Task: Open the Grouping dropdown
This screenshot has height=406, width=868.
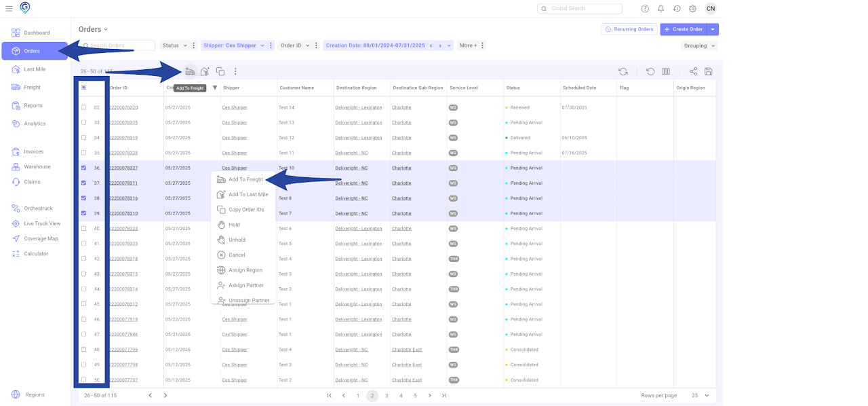Action: coord(699,45)
